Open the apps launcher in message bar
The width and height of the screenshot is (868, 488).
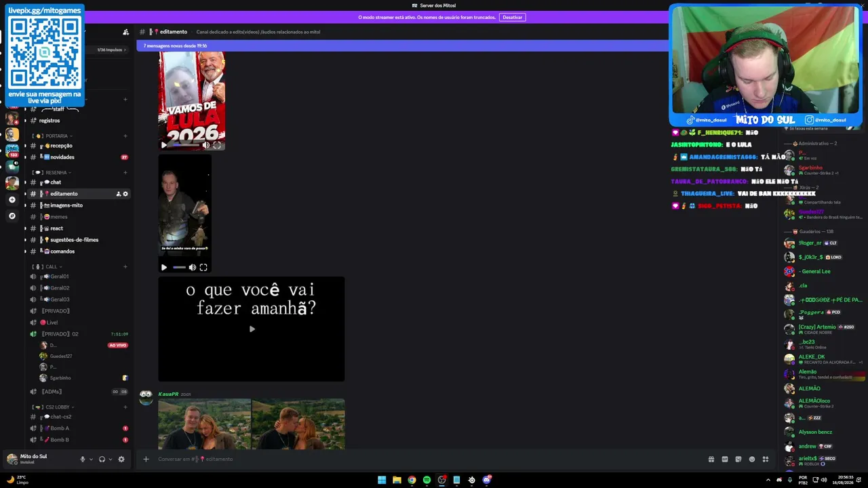pyautogui.click(x=766, y=459)
